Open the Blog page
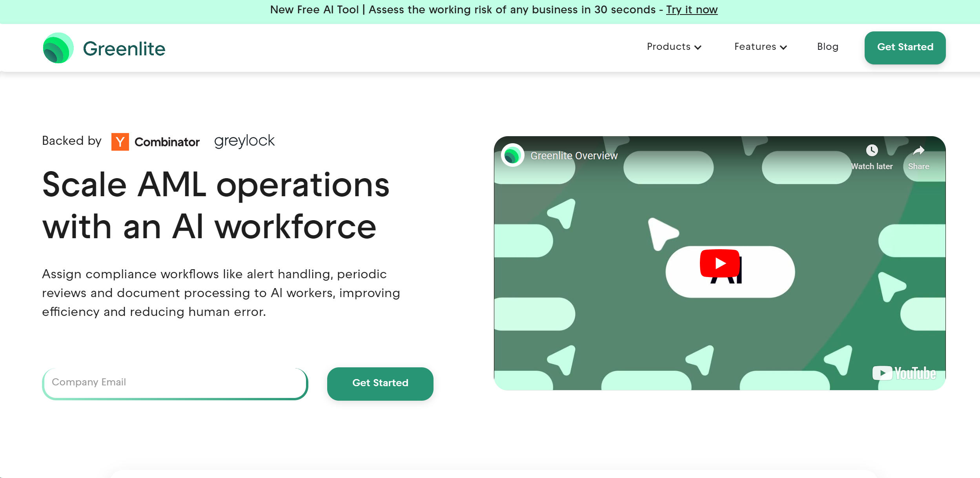 point(827,47)
